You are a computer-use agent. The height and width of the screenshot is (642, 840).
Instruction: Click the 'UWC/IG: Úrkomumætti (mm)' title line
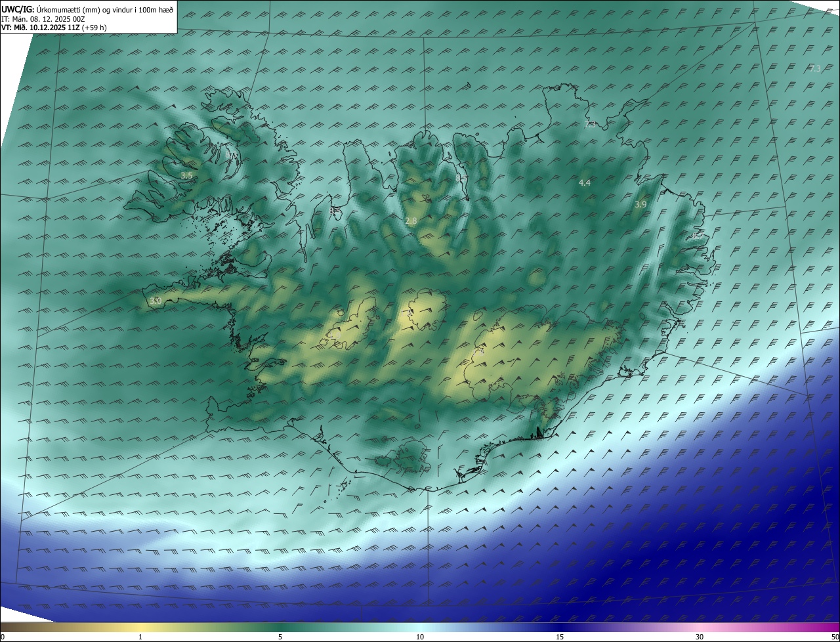[88, 9]
